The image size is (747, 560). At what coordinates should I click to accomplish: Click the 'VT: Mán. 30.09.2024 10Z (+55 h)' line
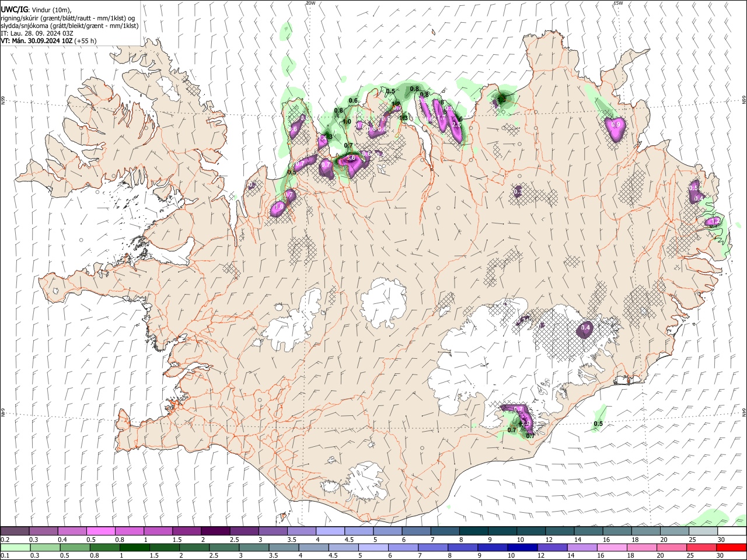pyautogui.click(x=48, y=41)
